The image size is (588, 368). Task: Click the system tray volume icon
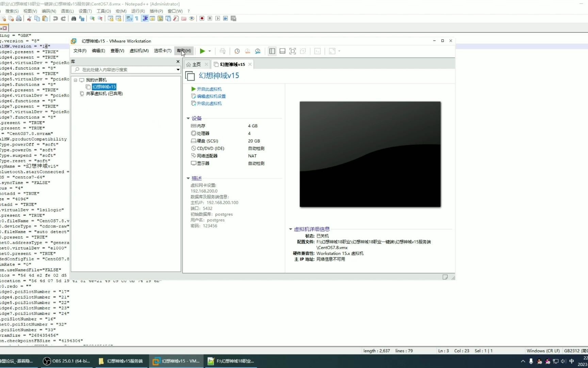(x=563, y=361)
